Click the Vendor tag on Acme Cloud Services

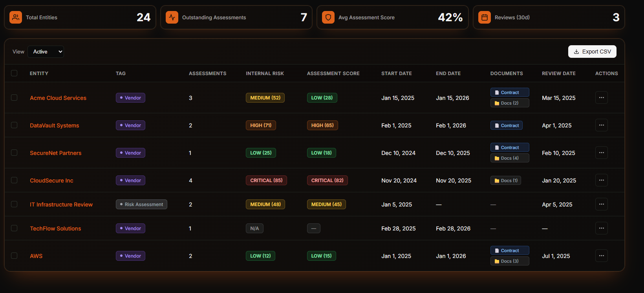130,98
